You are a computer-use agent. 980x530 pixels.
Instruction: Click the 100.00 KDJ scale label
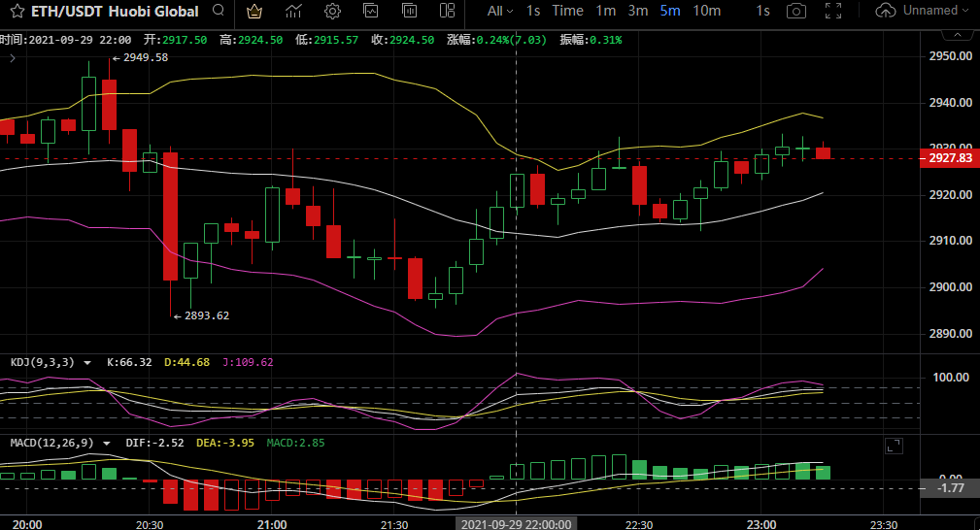pyautogui.click(x=951, y=378)
